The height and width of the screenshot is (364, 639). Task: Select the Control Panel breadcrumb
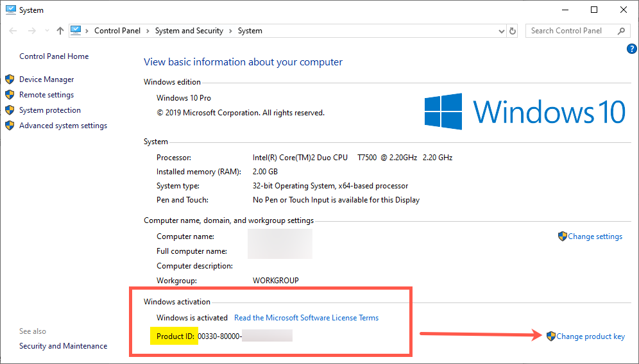click(x=119, y=31)
